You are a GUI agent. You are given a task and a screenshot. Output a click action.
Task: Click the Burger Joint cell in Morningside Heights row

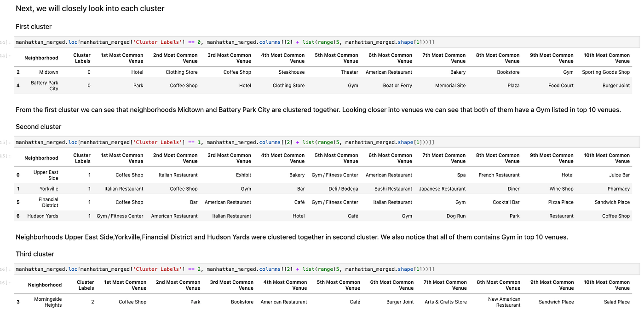pyautogui.click(x=400, y=302)
